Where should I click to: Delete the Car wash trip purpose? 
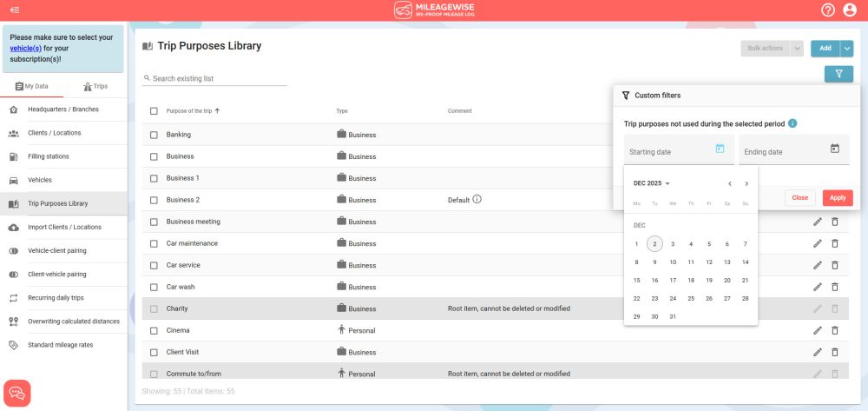(x=835, y=287)
